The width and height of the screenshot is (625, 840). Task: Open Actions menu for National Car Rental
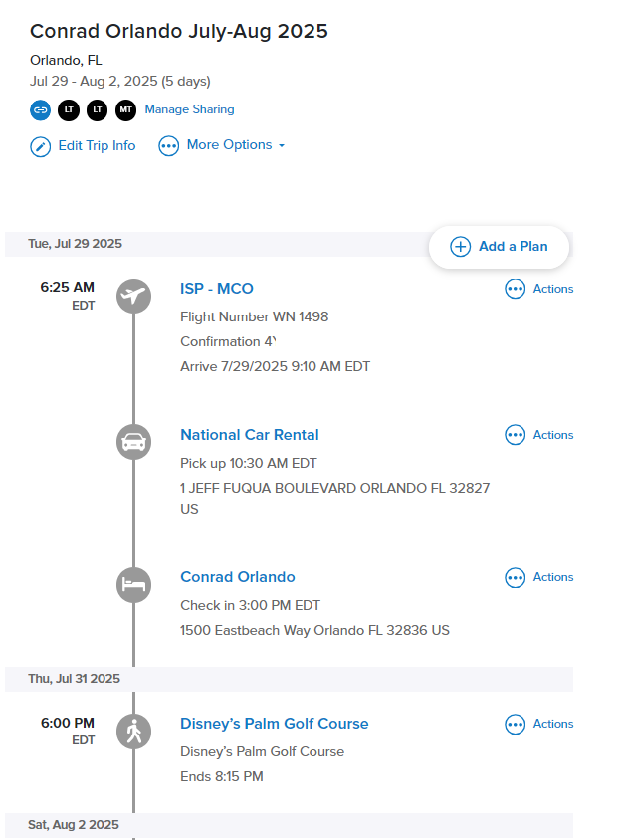pos(539,435)
